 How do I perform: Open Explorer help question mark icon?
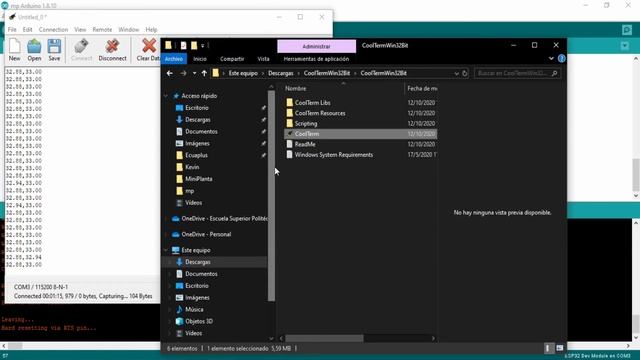click(562, 58)
